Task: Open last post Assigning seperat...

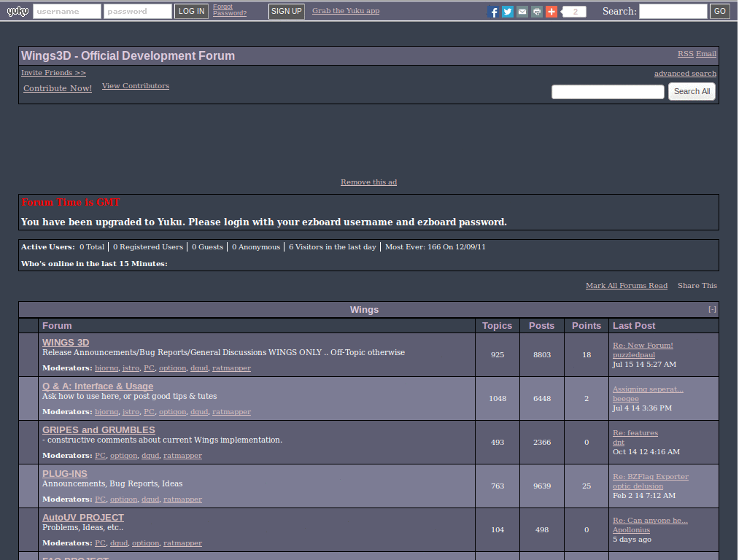Action: [648, 389]
